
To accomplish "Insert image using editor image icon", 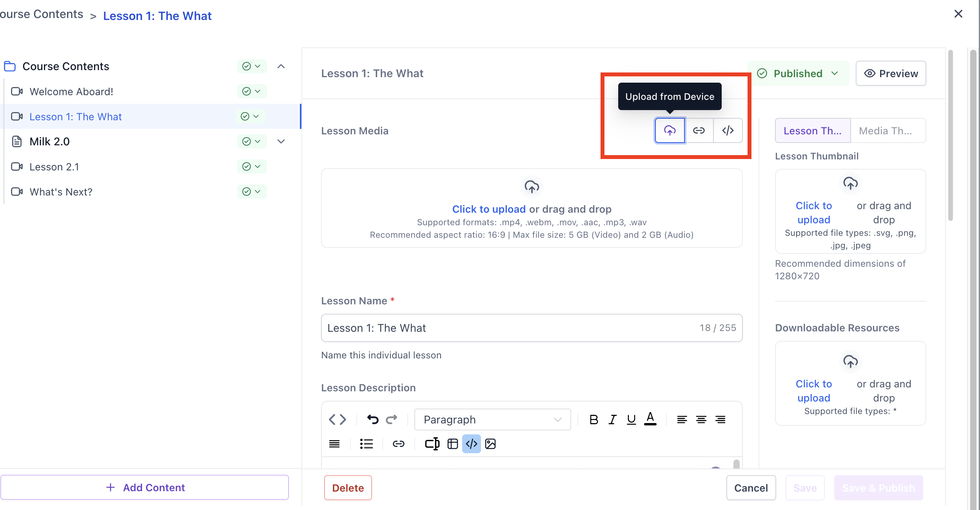I will (x=490, y=444).
